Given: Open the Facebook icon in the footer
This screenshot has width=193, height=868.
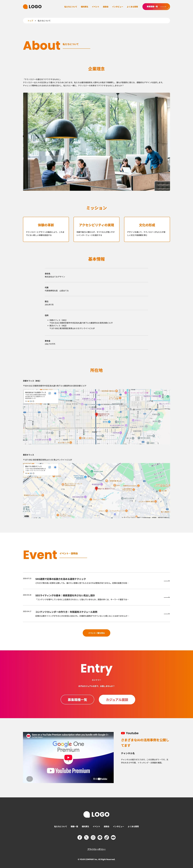Looking at the screenshot, I should [x=80, y=837].
